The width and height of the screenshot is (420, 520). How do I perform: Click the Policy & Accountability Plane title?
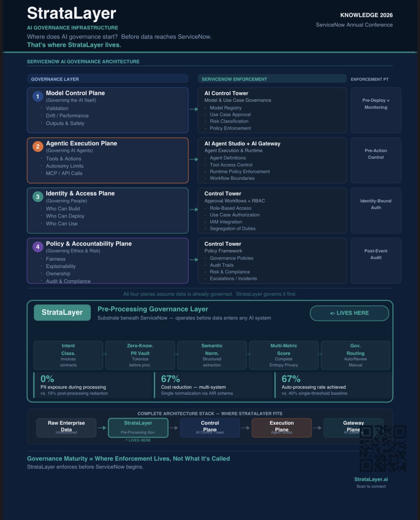[89, 244]
